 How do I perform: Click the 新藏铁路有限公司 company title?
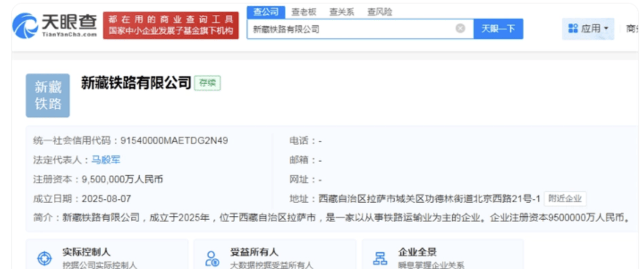[136, 83]
